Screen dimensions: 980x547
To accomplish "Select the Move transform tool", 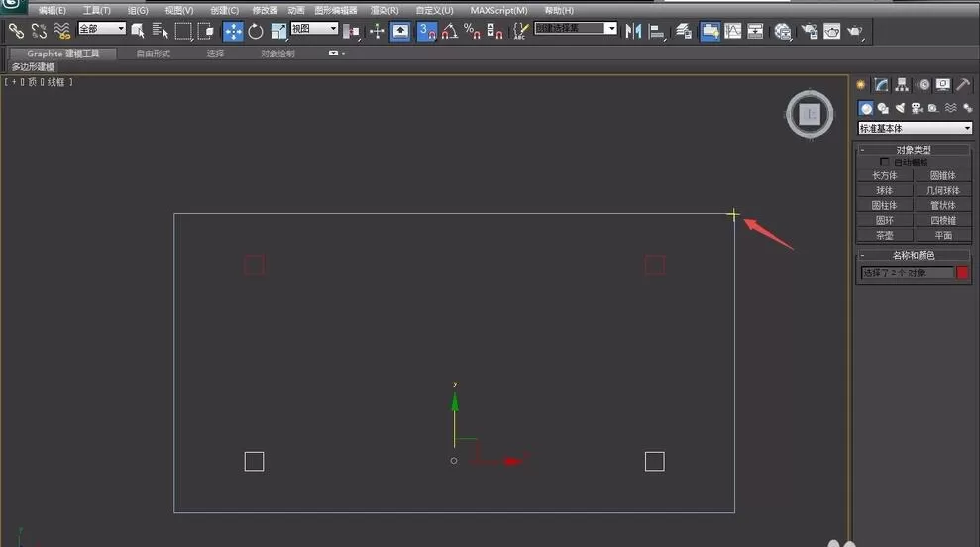I will (233, 31).
